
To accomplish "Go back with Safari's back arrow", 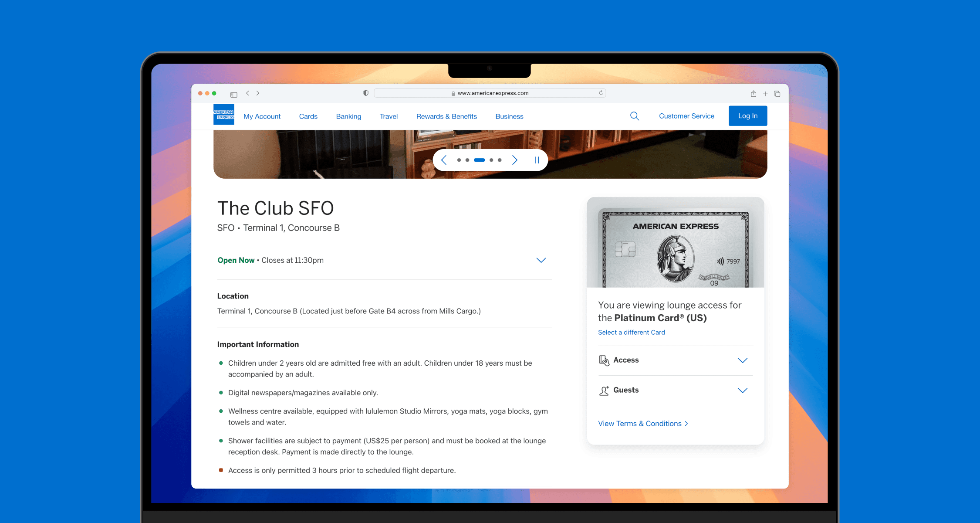I will click(x=247, y=93).
